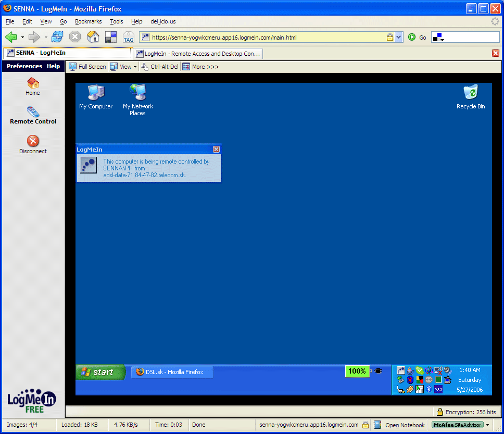This screenshot has width=504, height=434.
Task: Open the address bar history dropdown
Action: (399, 37)
